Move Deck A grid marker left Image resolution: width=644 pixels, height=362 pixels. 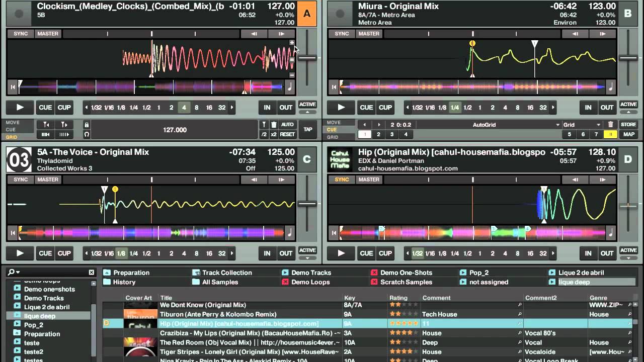tap(46, 124)
